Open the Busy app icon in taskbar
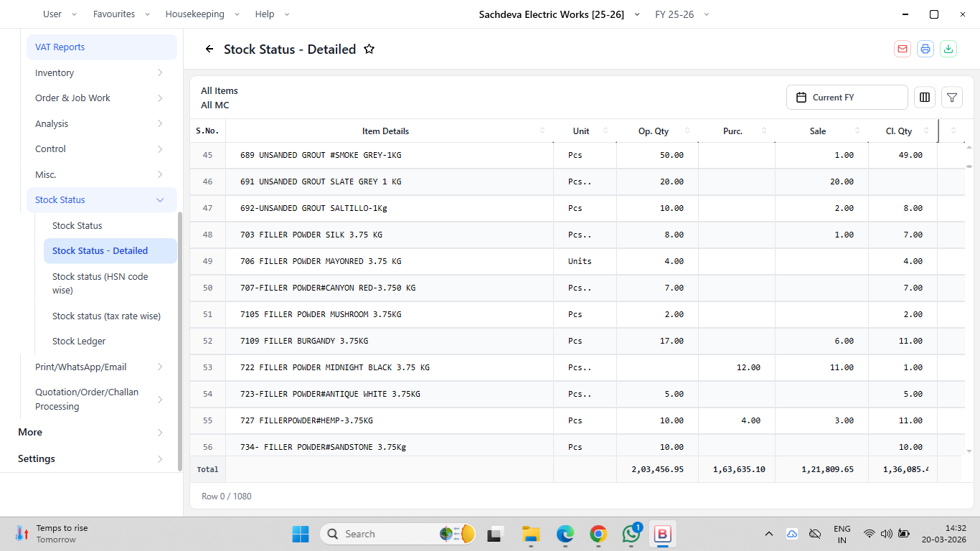980x551 pixels. point(663,534)
